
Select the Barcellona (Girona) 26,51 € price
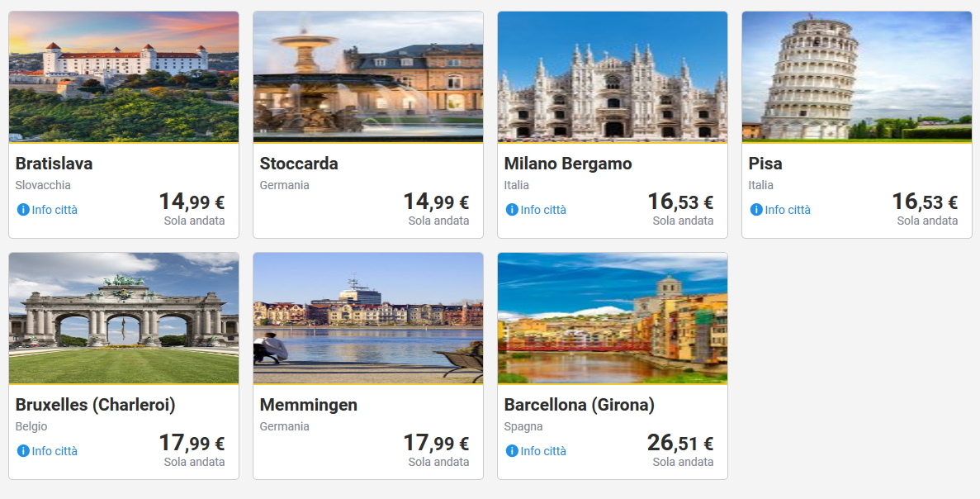click(680, 444)
